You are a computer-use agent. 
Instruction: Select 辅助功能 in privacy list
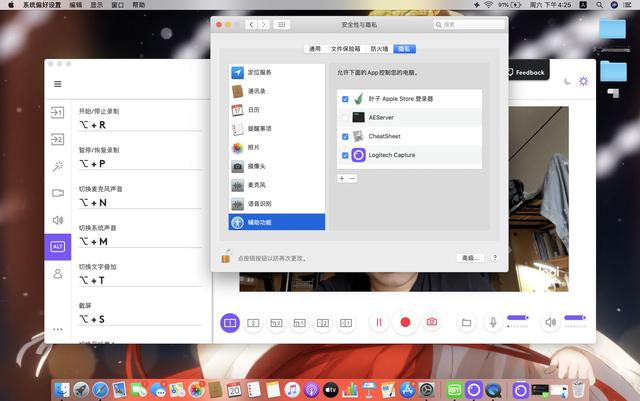pyautogui.click(x=277, y=222)
